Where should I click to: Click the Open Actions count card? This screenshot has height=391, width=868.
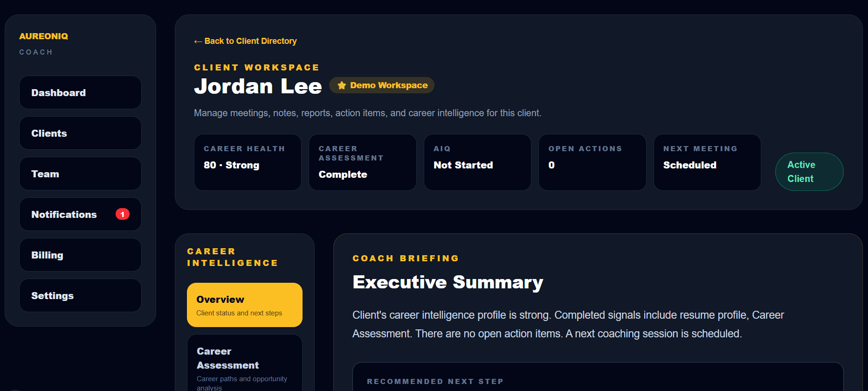592,162
